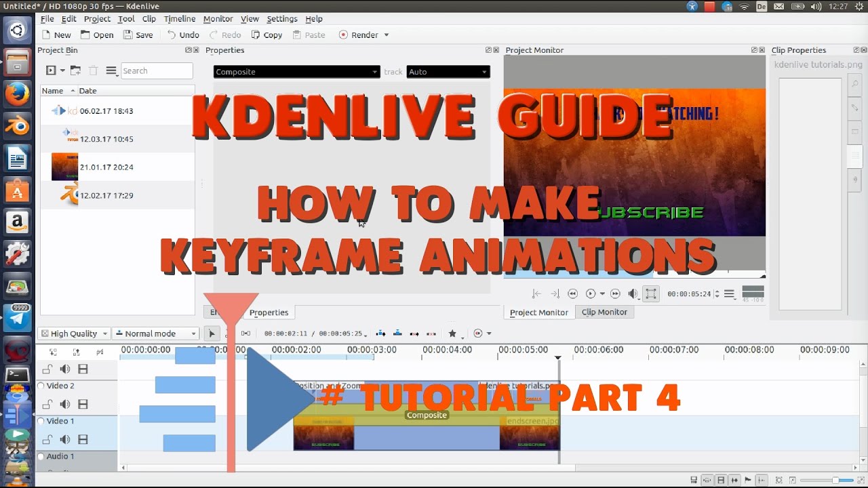
Task: Click the insert clip zone icon
Action: click(380, 333)
